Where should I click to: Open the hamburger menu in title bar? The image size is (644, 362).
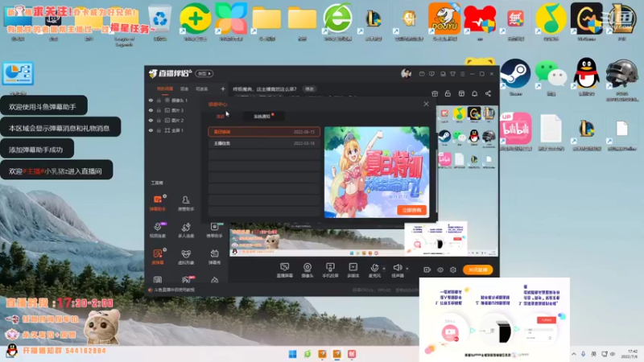pos(462,74)
